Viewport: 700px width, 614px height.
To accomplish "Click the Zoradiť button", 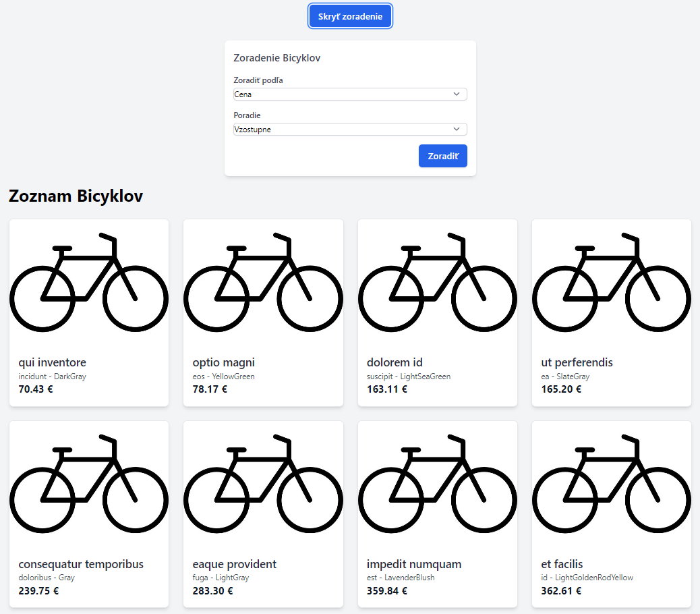I will click(443, 156).
